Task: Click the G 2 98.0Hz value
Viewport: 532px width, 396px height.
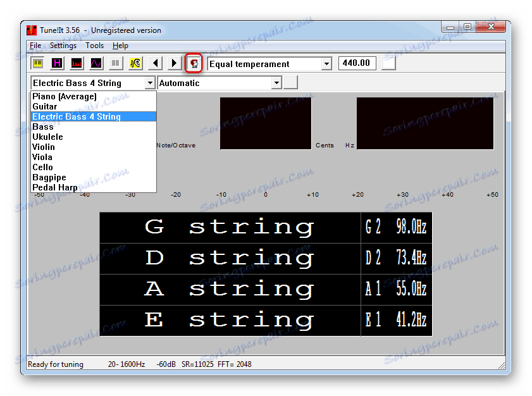Action: pos(396,227)
